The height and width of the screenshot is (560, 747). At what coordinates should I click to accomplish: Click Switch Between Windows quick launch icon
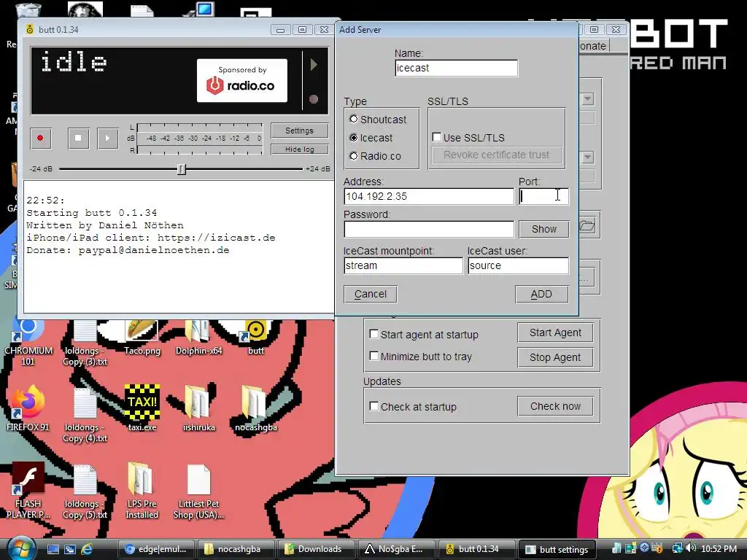70,549
